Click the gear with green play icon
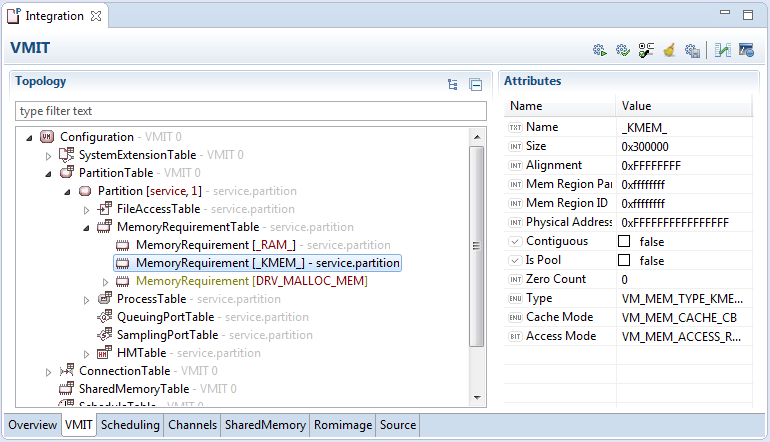Screen dimensions: 770x442 [x=600, y=49]
